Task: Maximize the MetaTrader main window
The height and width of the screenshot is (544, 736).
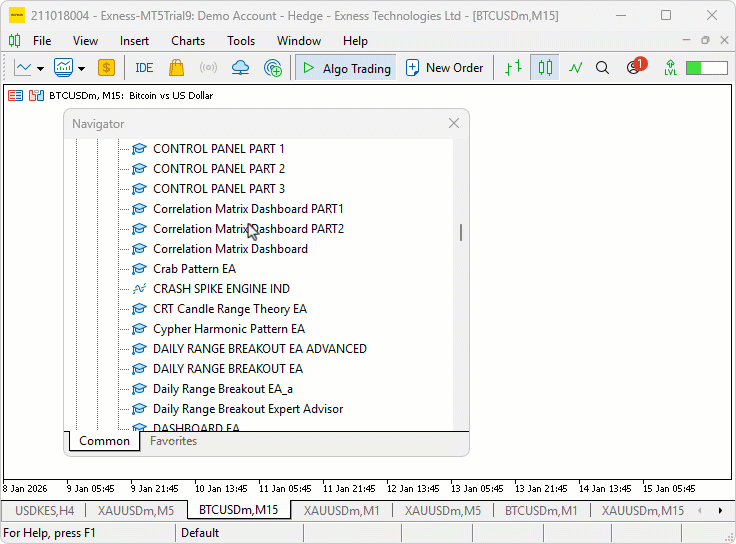Action: [666, 15]
